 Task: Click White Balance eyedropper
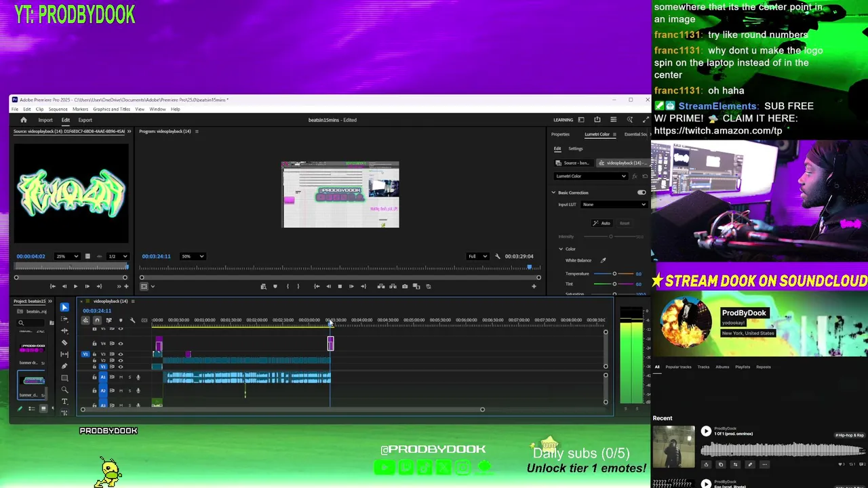point(603,260)
